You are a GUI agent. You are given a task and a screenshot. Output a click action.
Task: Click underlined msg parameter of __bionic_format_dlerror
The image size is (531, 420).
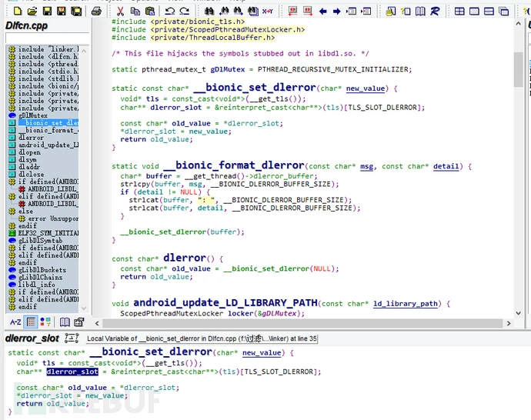pos(366,166)
